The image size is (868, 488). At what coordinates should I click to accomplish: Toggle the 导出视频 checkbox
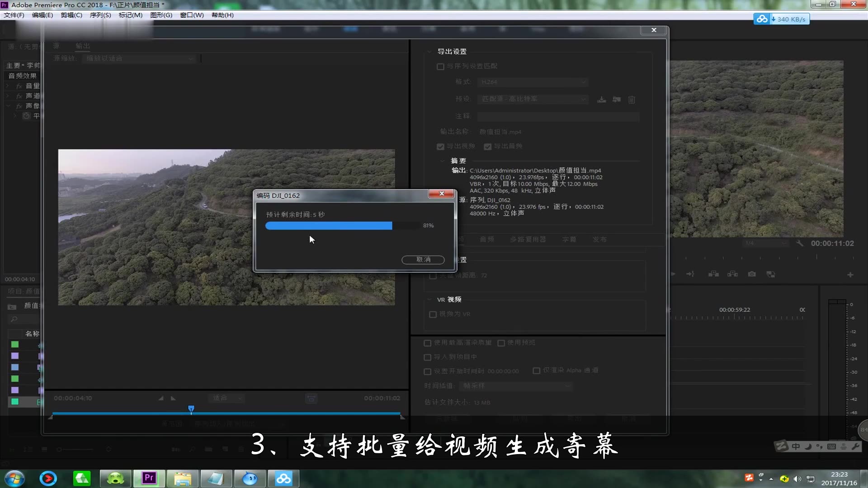tap(440, 146)
